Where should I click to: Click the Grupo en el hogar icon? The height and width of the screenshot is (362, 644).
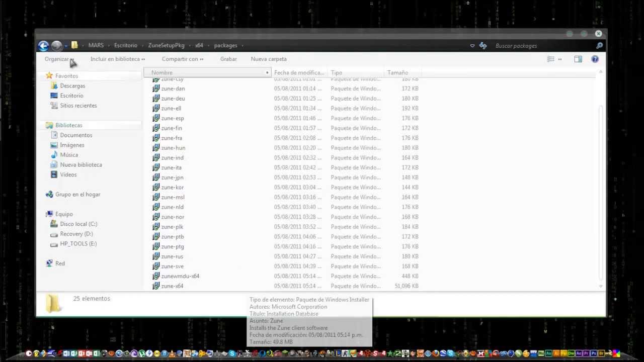(x=49, y=195)
